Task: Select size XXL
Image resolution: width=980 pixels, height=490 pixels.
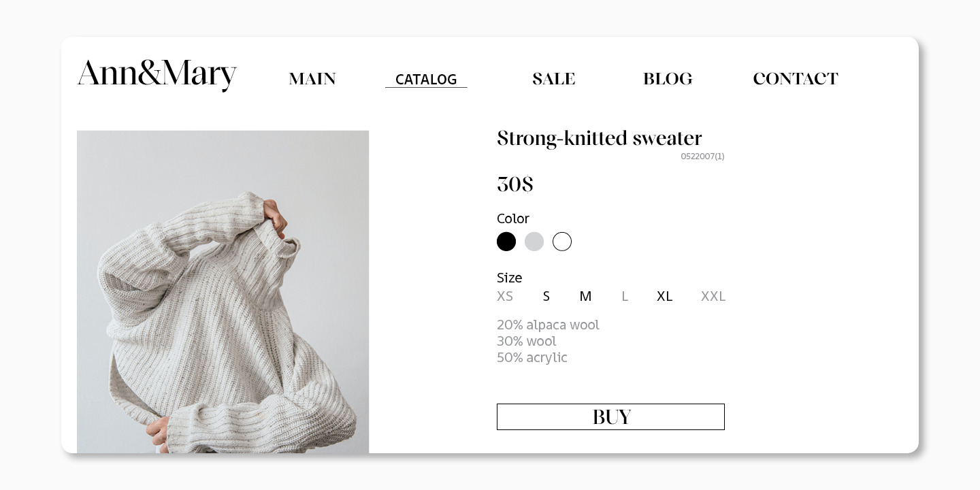Action: pyautogui.click(x=713, y=296)
